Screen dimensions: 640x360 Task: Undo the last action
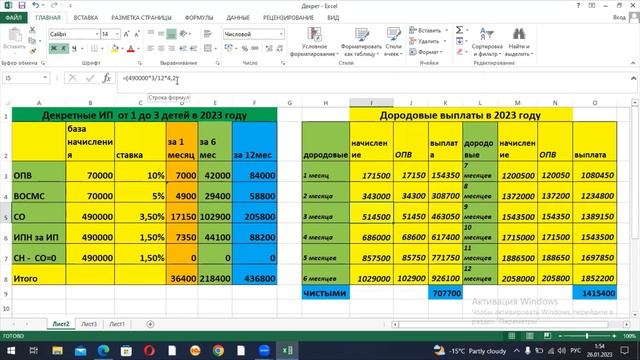(36, 6)
